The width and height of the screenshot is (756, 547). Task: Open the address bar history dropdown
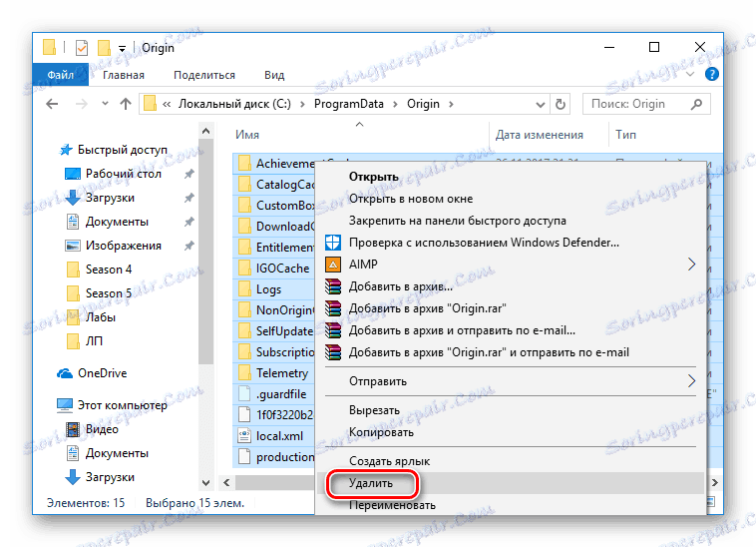point(541,104)
